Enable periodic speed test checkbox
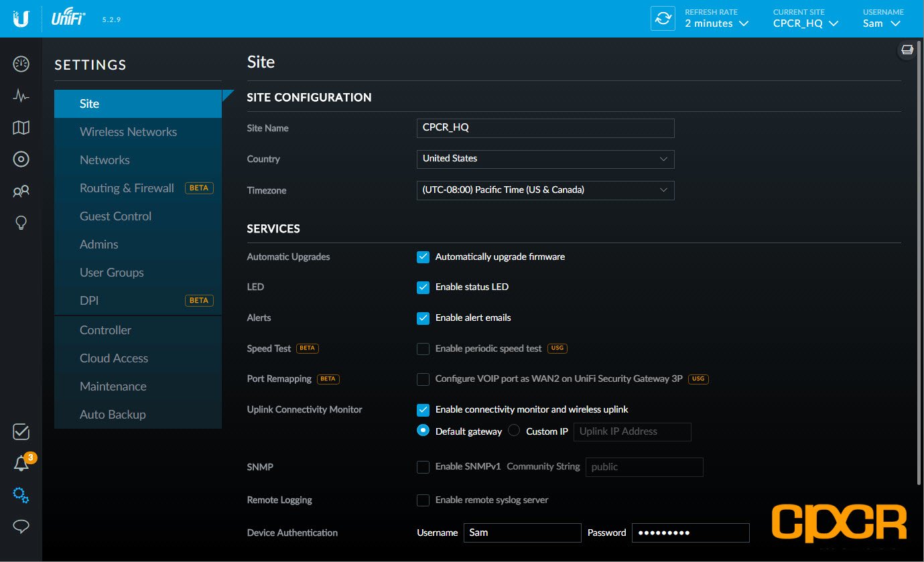 [423, 349]
